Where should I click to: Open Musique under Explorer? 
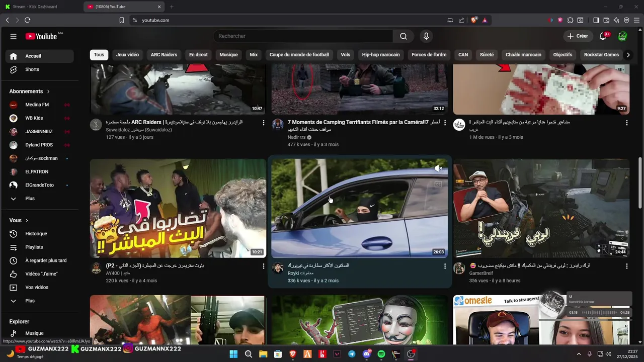39,333
